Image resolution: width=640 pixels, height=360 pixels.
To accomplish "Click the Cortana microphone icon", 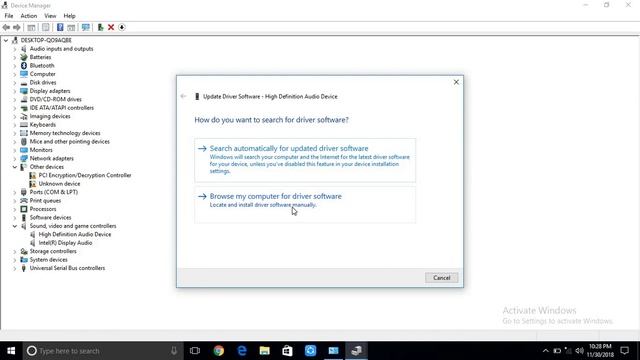I will click(174, 351).
